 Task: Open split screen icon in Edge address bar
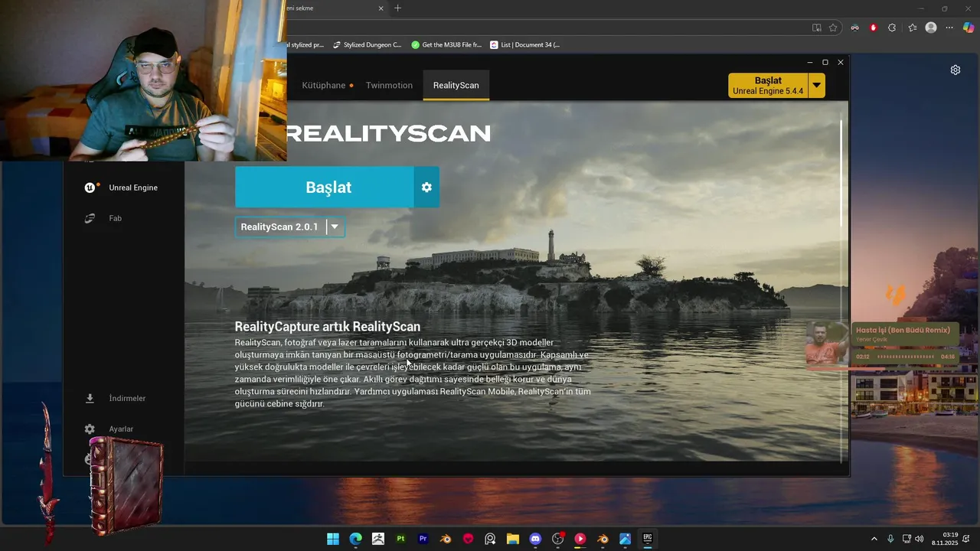coord(817,28)
